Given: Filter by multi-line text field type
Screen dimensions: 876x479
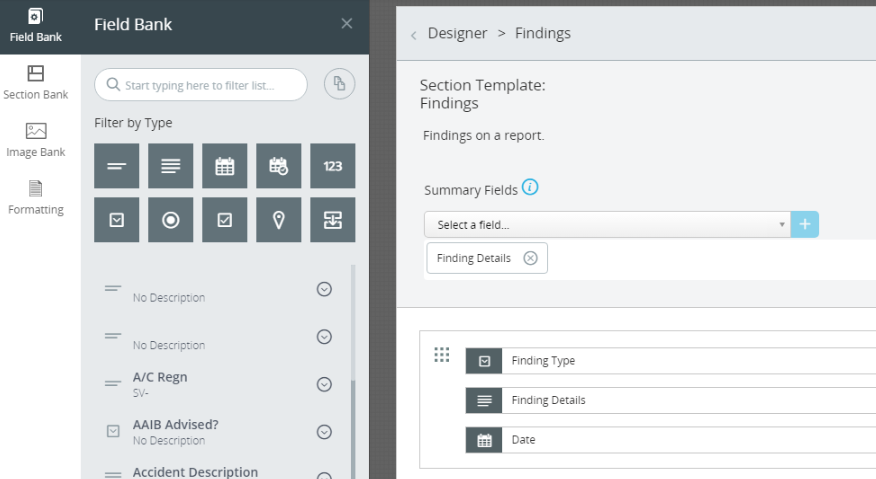Looking at the screenshot, I should click(170, 166).
